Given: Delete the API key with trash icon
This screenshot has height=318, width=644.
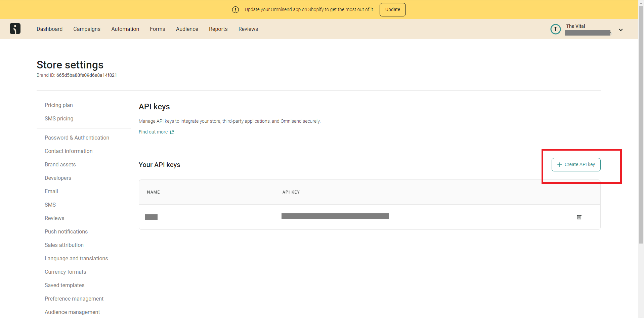Looking at the screenshot, I should click(x=579, y=217).
